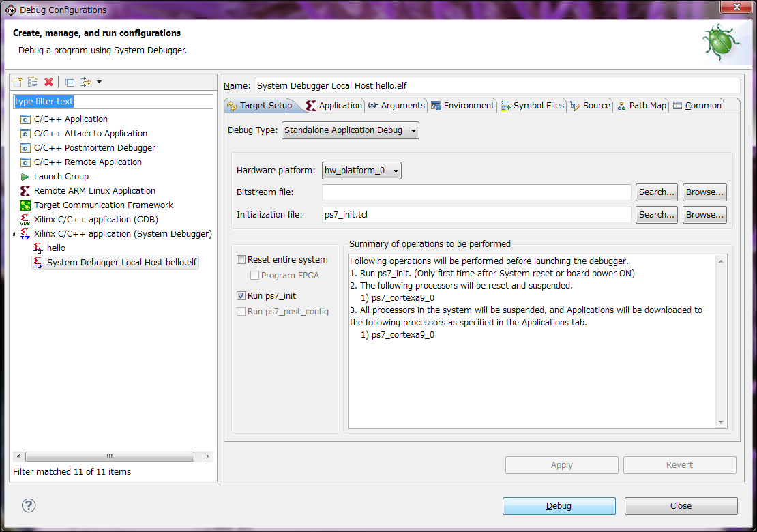
Task: Click Search for Bitstream file
Action: 657,192
